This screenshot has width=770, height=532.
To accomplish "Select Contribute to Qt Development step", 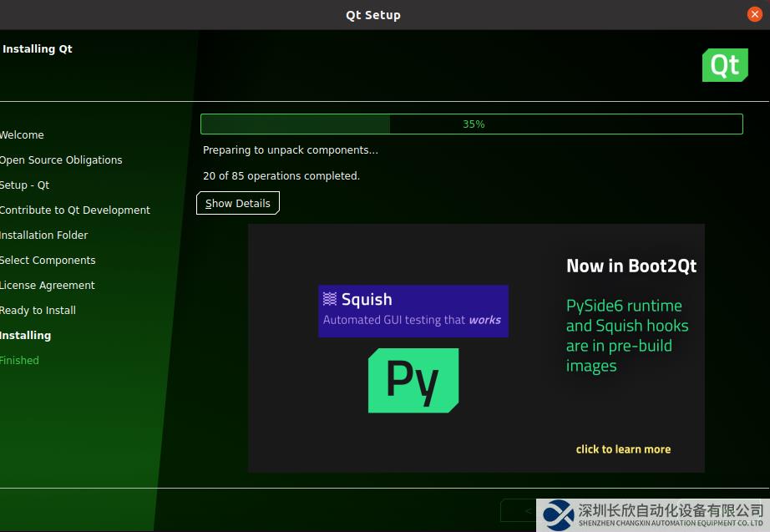I will tap(74, 210).
